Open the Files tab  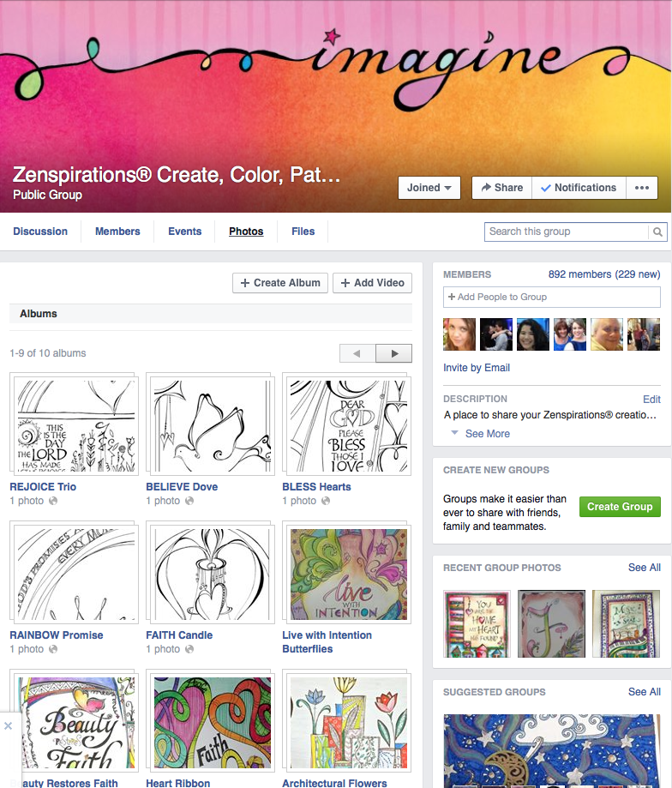coord(303,232)
